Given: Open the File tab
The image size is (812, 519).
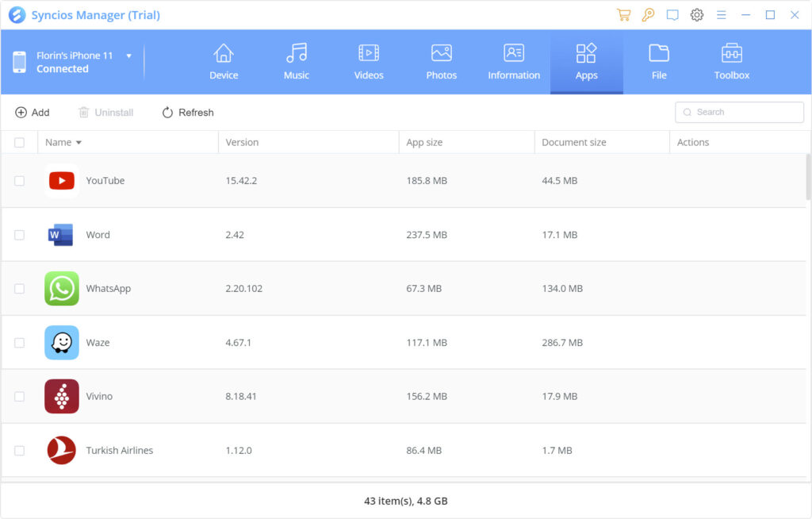Looking at the screenshot, I should coord(659,62).
